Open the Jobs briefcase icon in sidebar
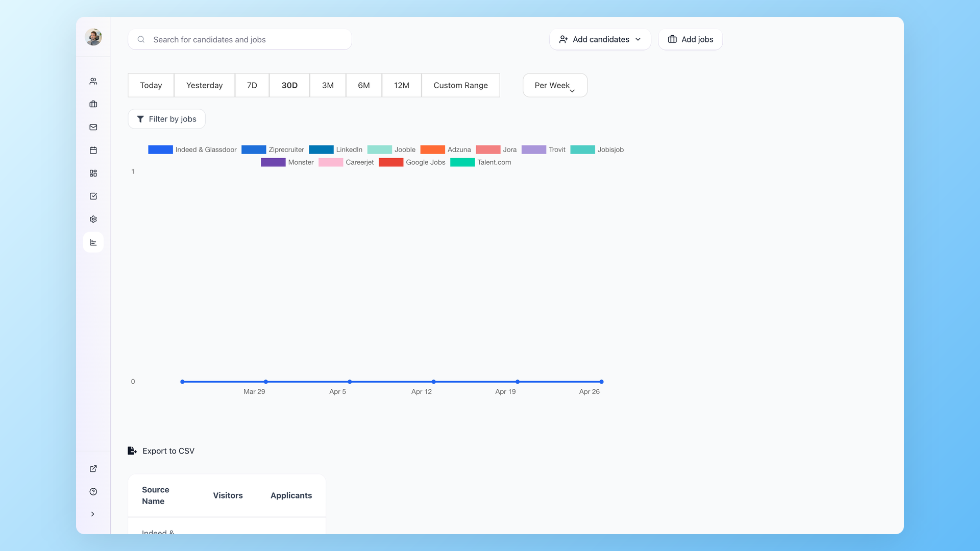980x551 pixels. pos(93,104)
